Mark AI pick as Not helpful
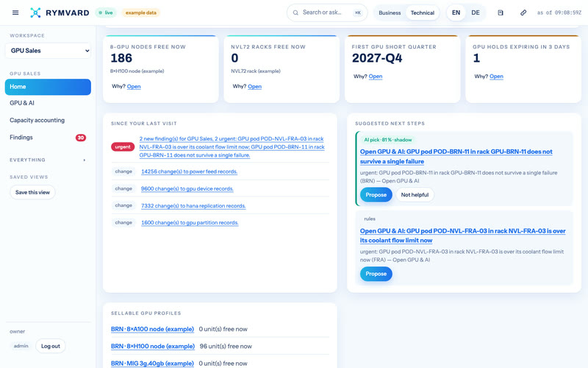Viewport: 588px width, 368px height. click(x=415, y=195)
